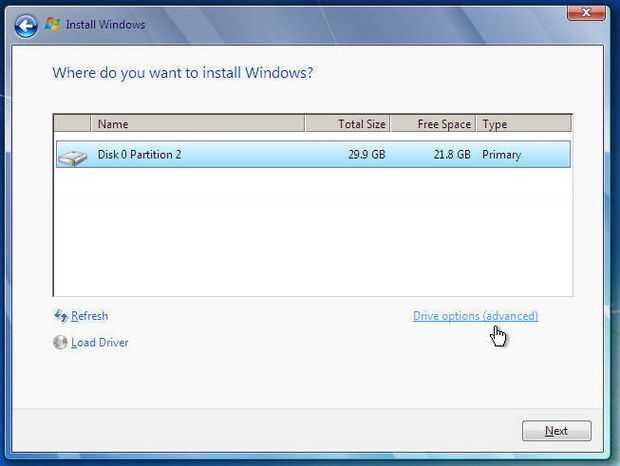Viewport: 620px width, 466px height.
Task: Click the 29.9 GB total size value
Action: pos(367,154)
